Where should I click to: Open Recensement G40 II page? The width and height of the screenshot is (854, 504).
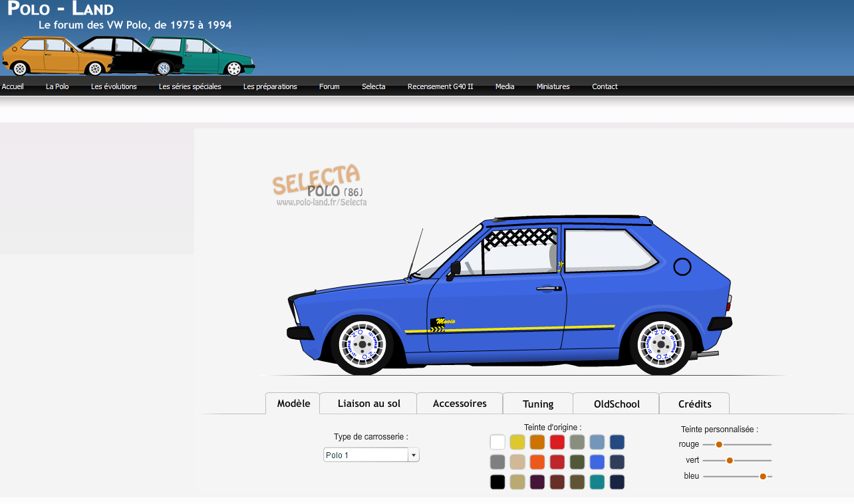coord(440,86)
